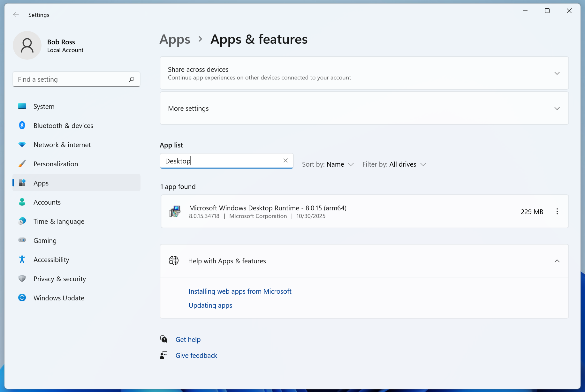
Task: Expand the More settings section
Action: point(557,109)
